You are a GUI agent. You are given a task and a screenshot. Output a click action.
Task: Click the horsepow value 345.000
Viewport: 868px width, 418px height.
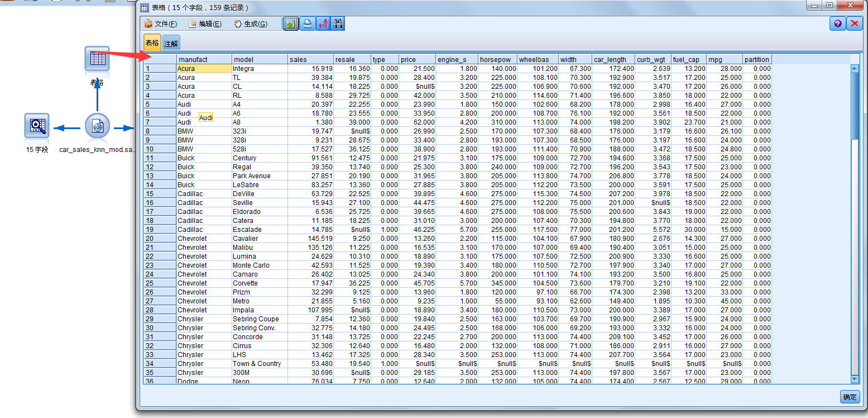coord(498,283)
